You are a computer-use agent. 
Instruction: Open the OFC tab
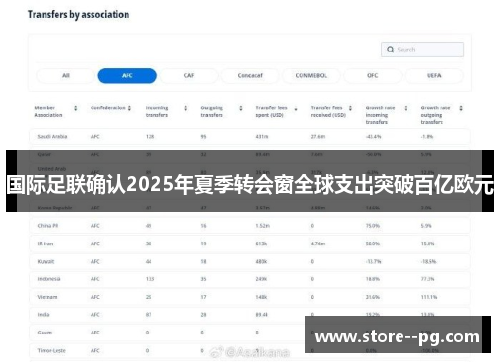[x=373, y=76]
